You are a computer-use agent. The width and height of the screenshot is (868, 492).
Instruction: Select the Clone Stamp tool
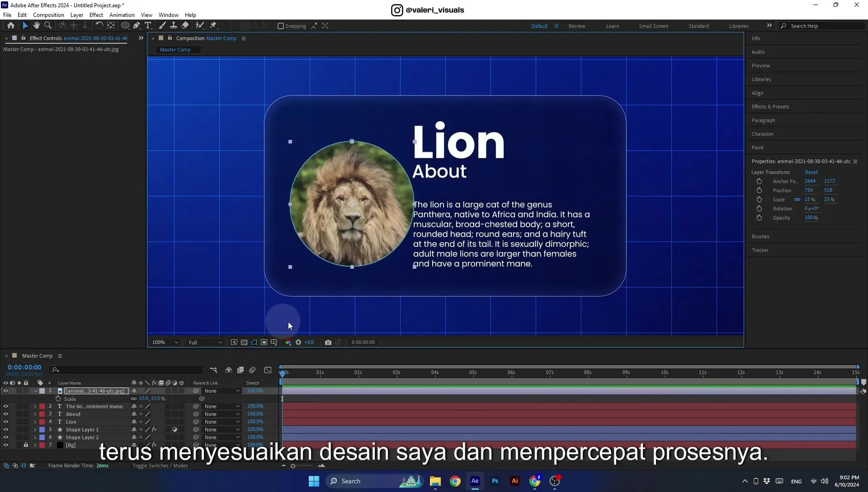(173, 26)
